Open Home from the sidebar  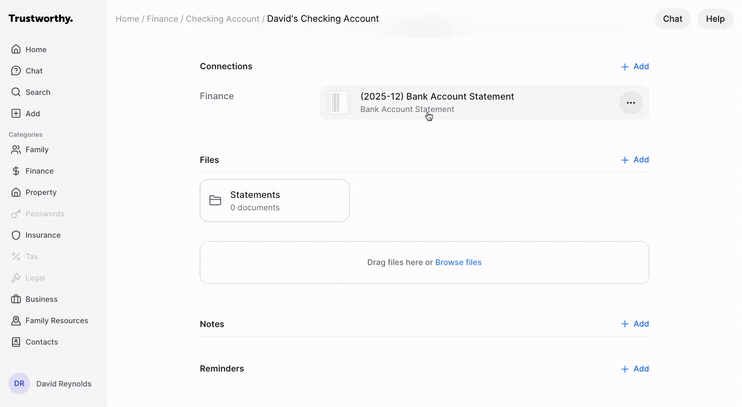click(x=36, y=49)
